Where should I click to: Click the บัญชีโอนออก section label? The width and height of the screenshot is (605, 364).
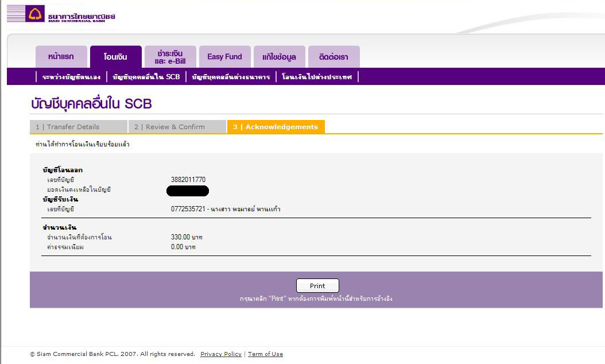click(63, 170)
